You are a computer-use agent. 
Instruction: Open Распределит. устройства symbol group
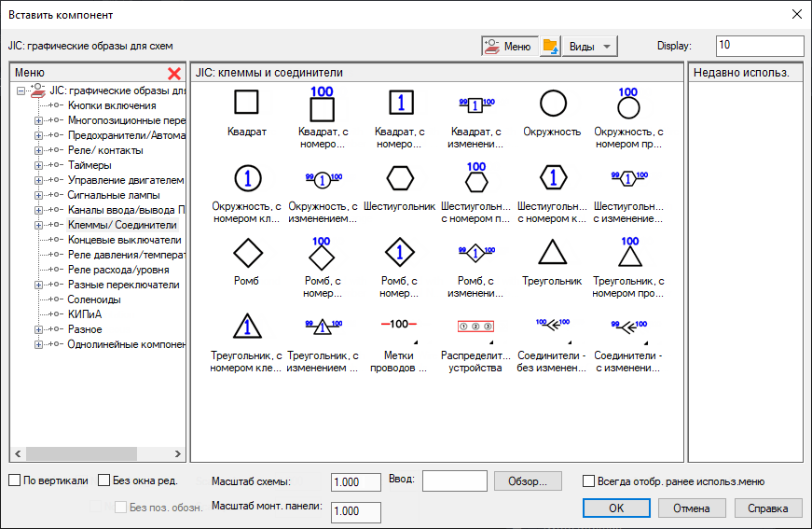475,327
